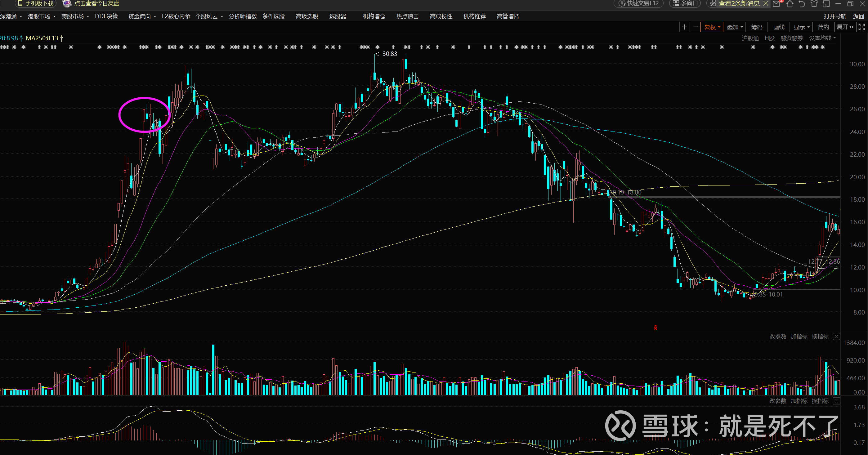Open the skin shirt icon
The image size is (868, 455).
tap(814, 4)
